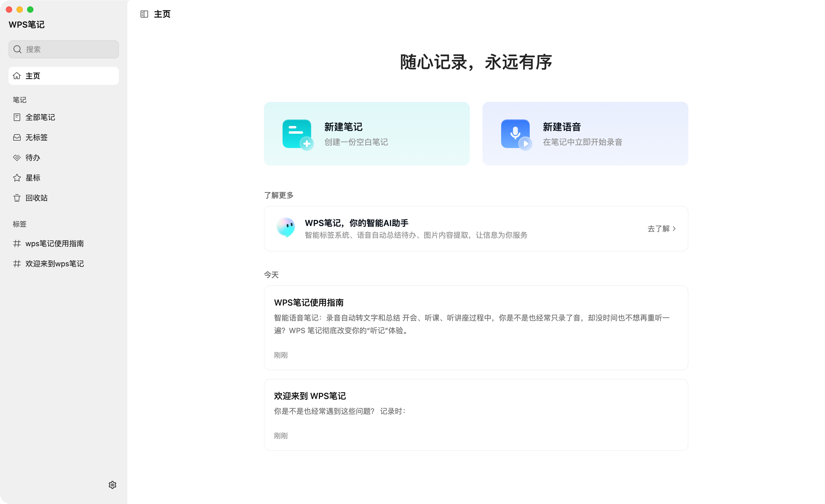Click the green zoom window button
Viewport: 825px width, 504px height.
(30, 10)
